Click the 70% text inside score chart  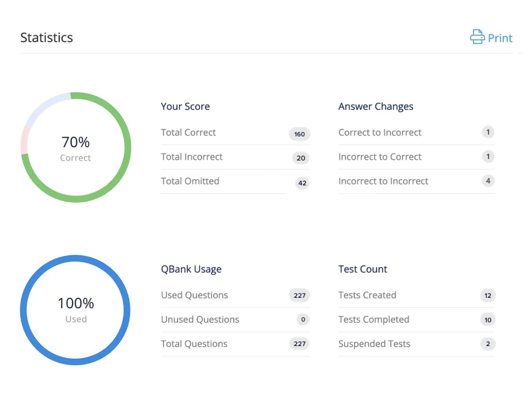tap(75, 142)
